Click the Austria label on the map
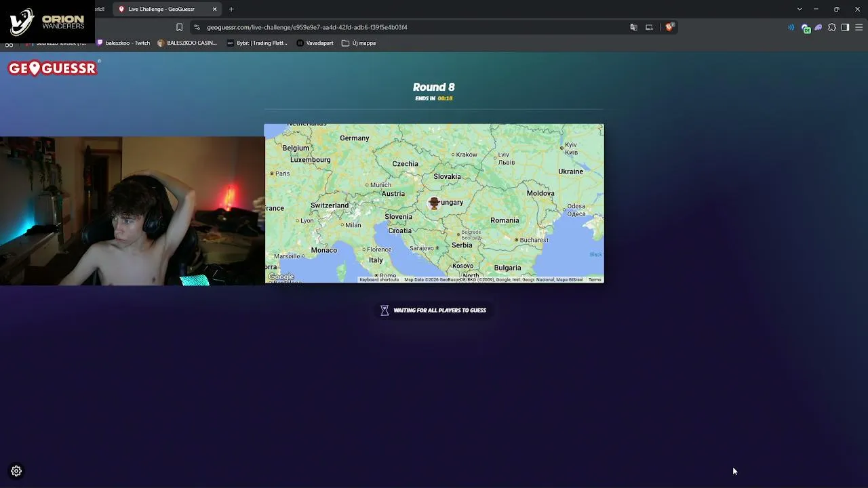The image size is (868, 488). coord(393,193)
